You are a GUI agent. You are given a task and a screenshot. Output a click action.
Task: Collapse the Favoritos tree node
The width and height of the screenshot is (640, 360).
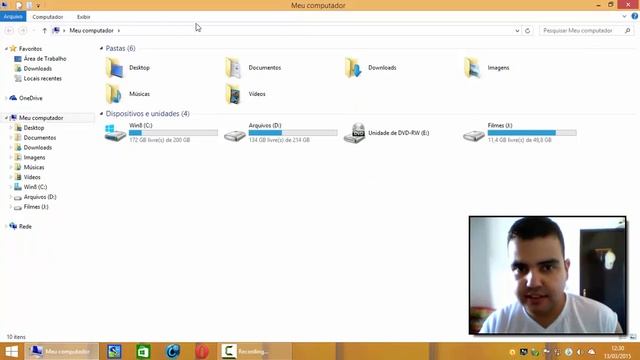click(x=6, y=49)
